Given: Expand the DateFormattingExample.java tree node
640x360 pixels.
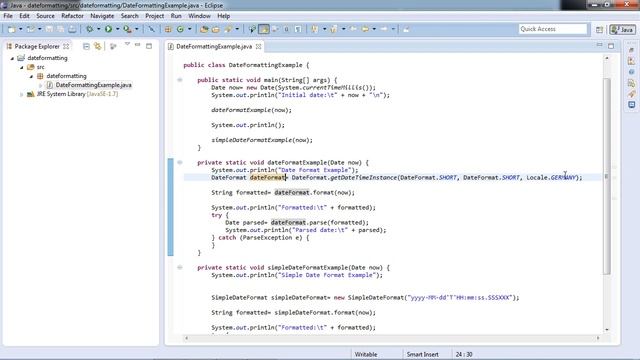Looking at the screenshot, I should point(40,85).
